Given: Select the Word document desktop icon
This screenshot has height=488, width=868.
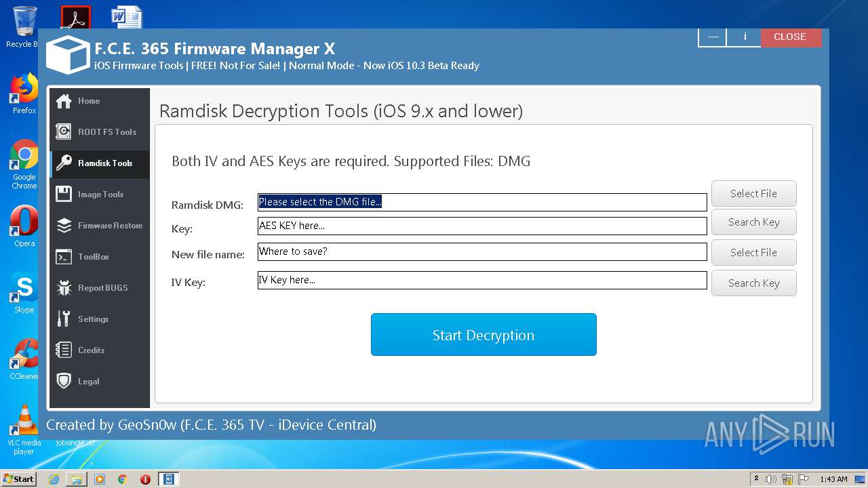Looking at the screenshot, I should point(127,17).
